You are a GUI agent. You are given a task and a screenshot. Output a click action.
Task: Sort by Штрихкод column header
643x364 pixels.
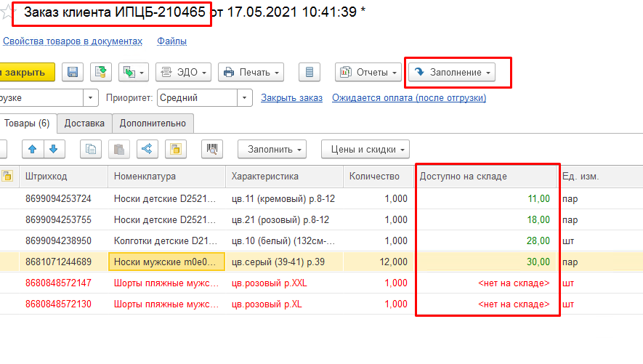click(63, 177)
